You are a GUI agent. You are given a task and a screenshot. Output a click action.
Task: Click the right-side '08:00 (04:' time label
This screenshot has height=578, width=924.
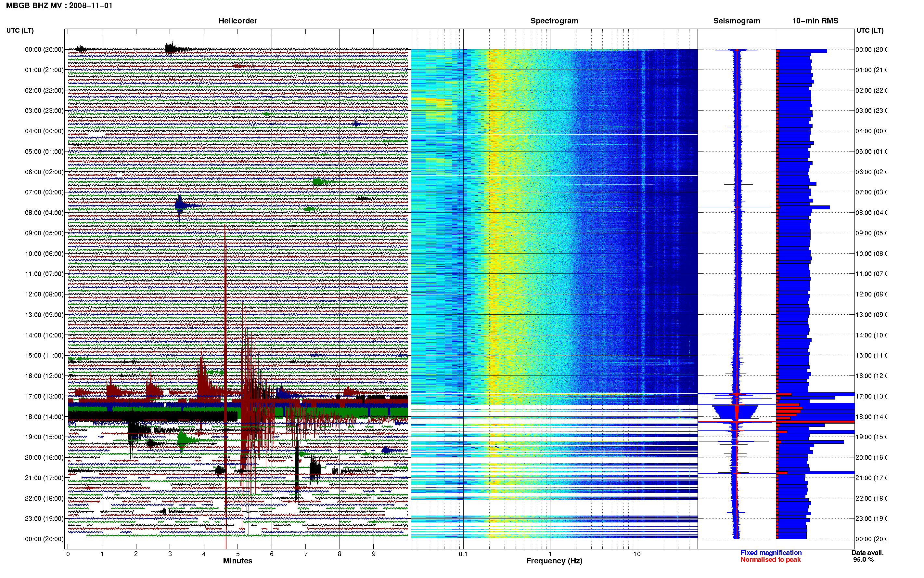[x=871, y=213]
